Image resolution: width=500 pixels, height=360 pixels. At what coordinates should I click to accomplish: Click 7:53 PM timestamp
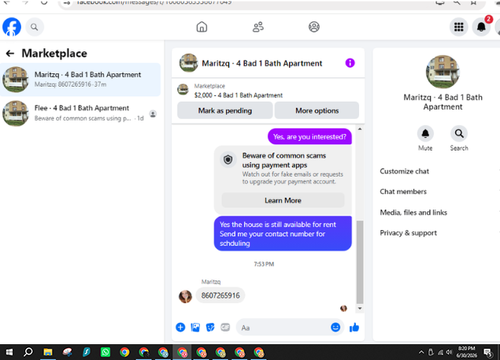(x=264, y=264)
